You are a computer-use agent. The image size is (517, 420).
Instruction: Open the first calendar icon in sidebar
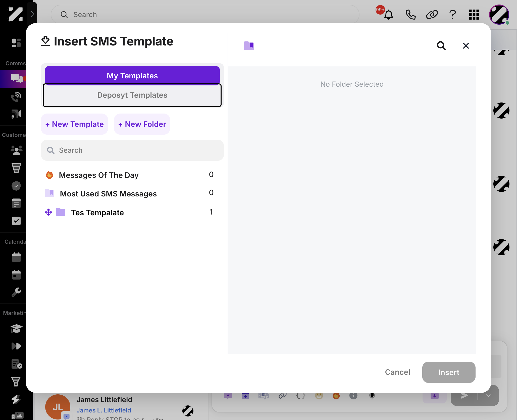[x=16, y=257]
